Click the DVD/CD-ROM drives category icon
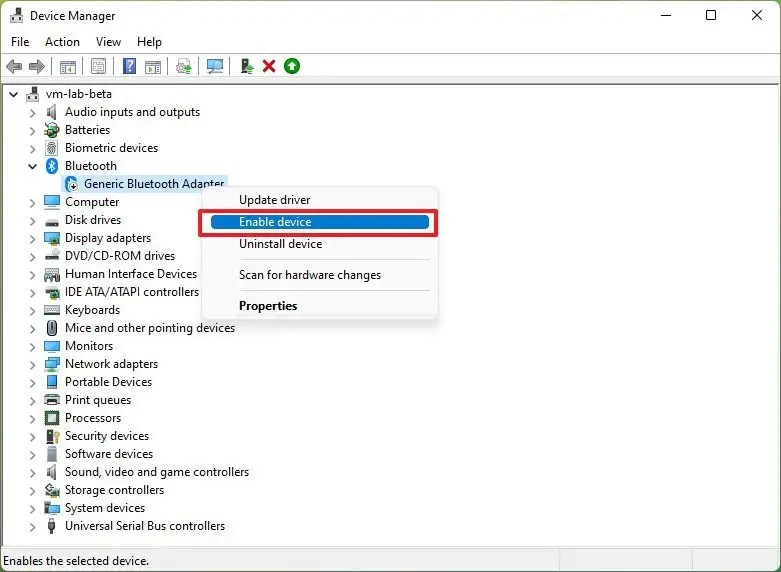 [52, 256]
